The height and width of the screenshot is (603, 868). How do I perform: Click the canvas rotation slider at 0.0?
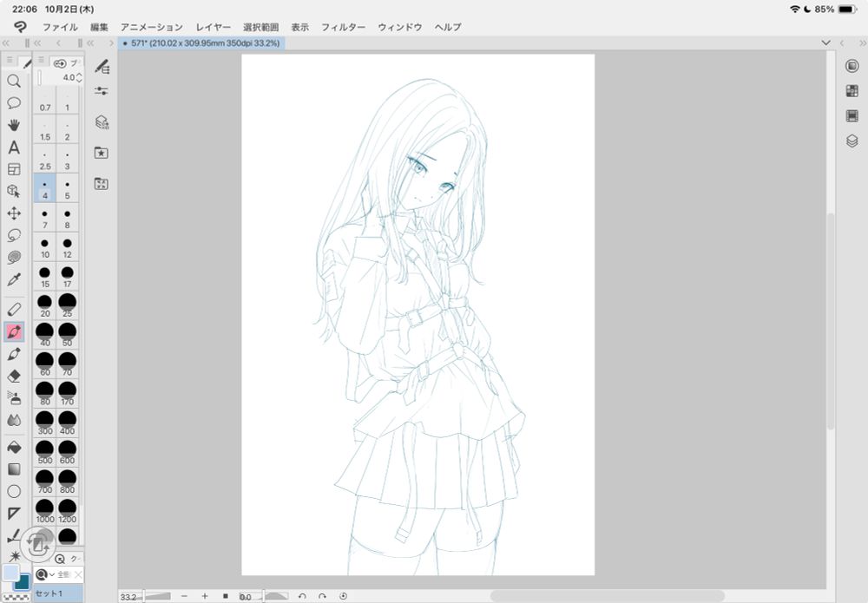point(264,596)
